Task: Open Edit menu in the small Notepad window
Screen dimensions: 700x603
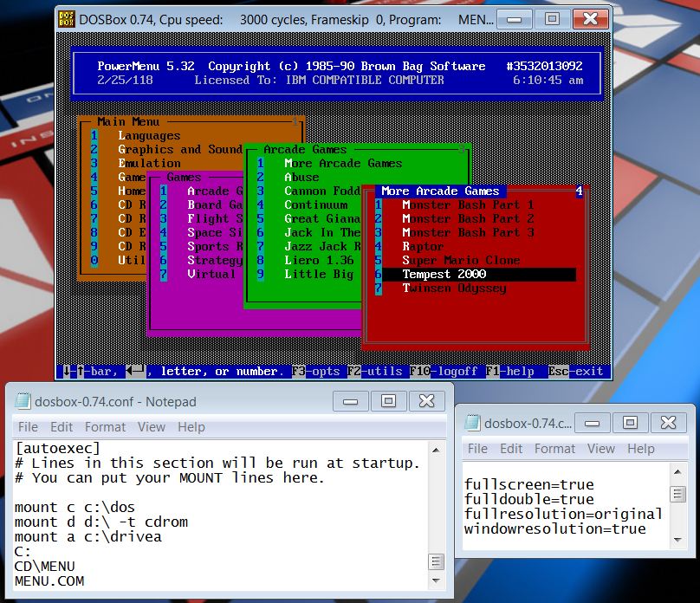Action: (511, 449)
